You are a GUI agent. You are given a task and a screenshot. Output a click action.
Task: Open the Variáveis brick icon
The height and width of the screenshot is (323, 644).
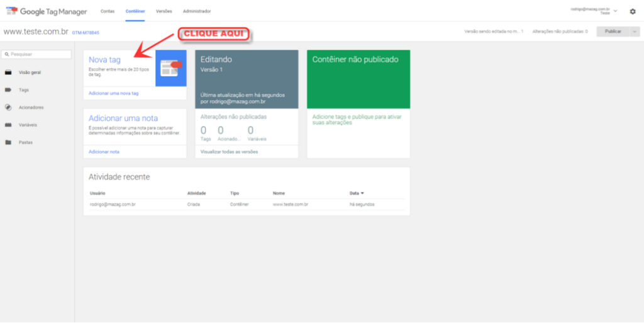(8, 125)
